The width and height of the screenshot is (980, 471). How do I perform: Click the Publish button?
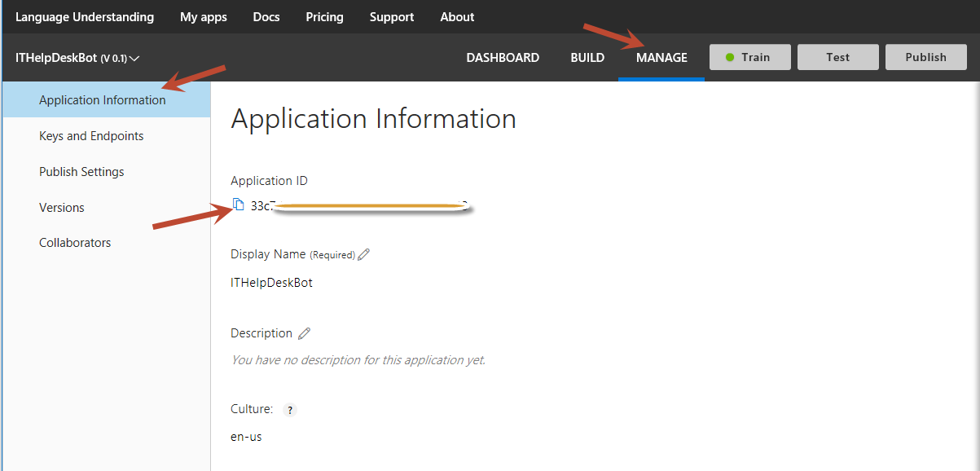926,57
